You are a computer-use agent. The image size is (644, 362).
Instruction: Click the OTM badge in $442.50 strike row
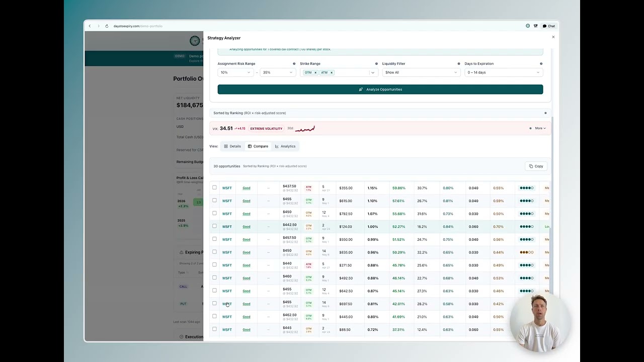(x=308, y=227)
